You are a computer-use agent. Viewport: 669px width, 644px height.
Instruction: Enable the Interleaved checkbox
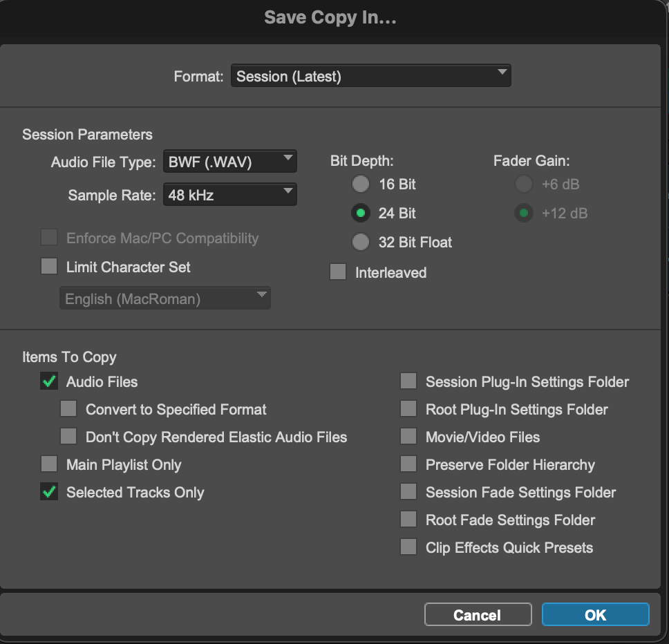point(338,272)
